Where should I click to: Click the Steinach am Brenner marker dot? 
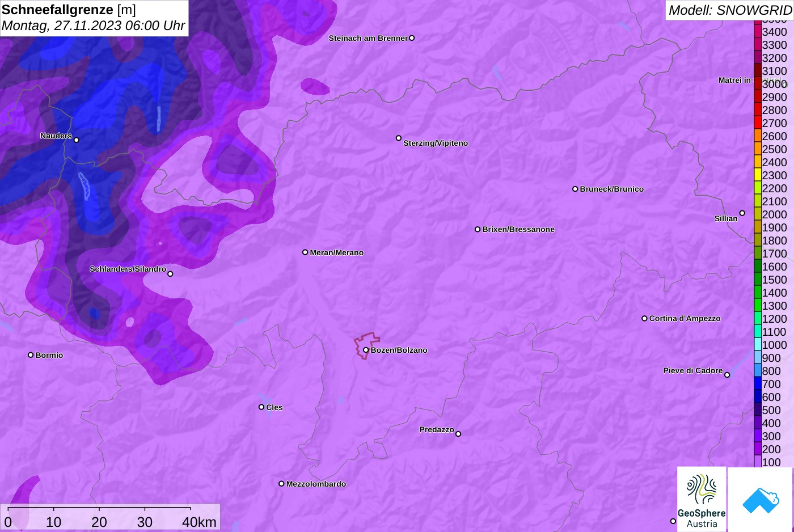click(412, 38)
